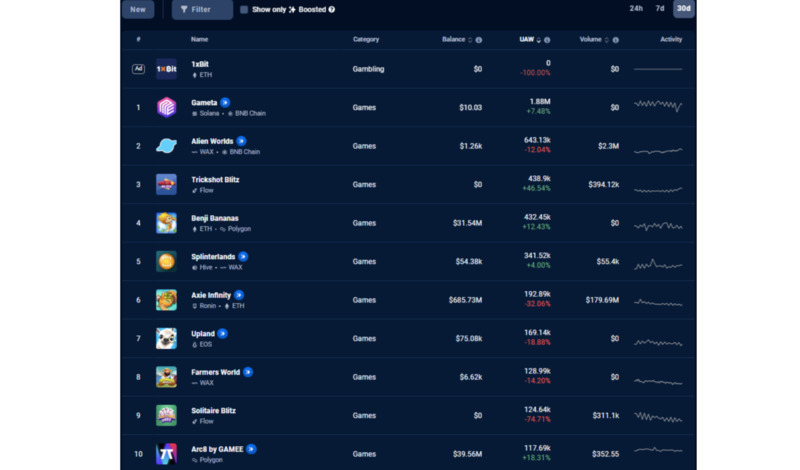
Task: Open the Farmers World name link
Action: (x=216, y=372)
